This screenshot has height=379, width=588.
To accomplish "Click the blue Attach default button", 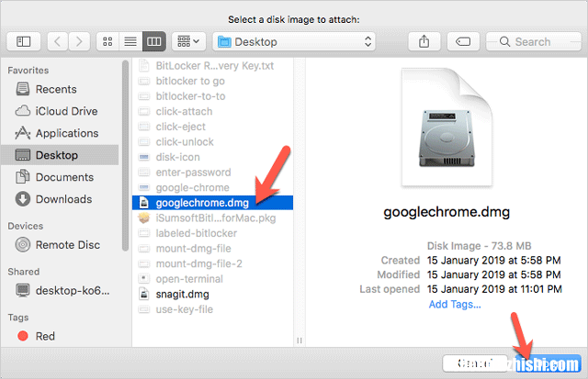I will click(x=548, y=363).
